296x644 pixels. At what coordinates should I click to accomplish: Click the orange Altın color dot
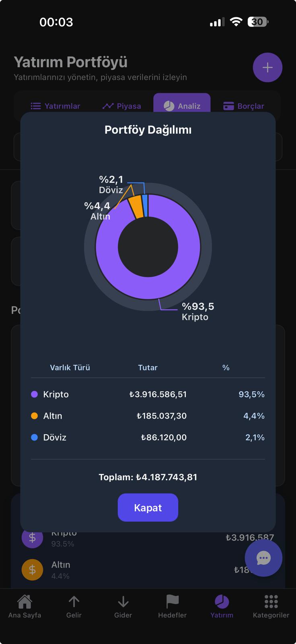[x=34, y=416]
